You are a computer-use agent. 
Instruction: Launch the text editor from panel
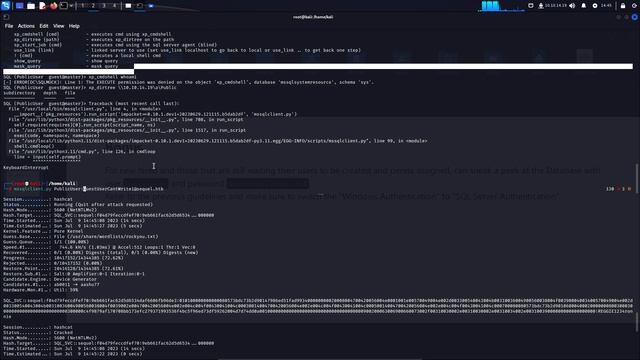click(x=42, y=6)
